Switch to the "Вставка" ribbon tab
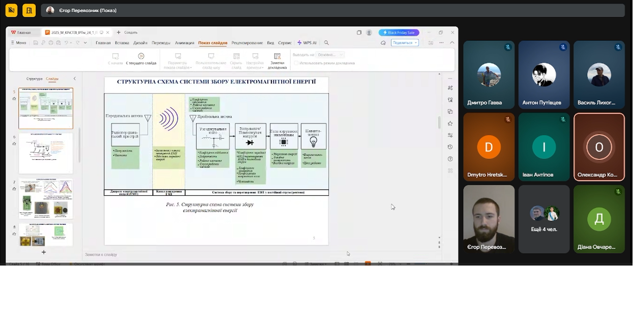 122,43
